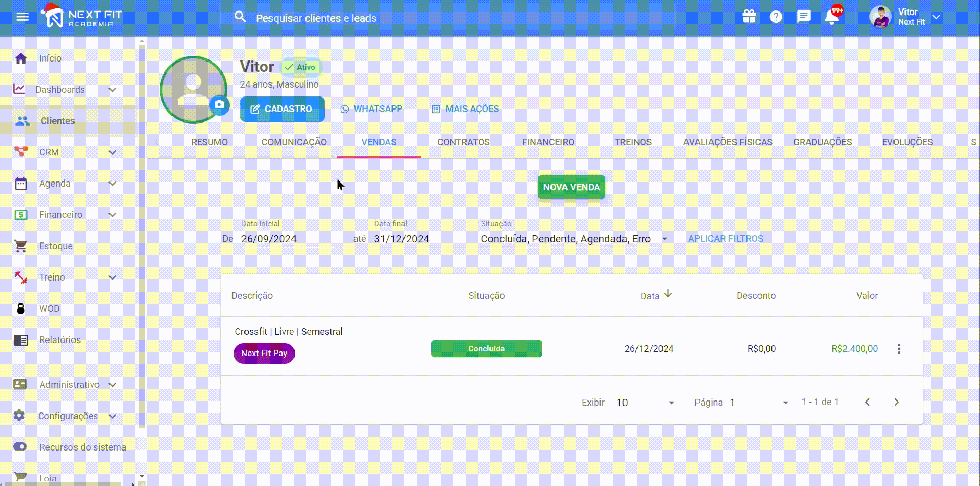This screenshot has width=980, height=486.
Task: Click R$2.400,00 value in table
Action: (854, 349)
